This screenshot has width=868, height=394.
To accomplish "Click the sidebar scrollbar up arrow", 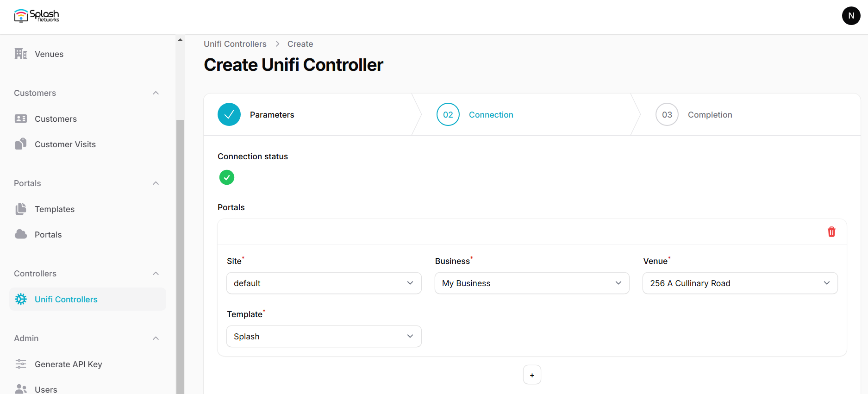I will tap(180, 40).
